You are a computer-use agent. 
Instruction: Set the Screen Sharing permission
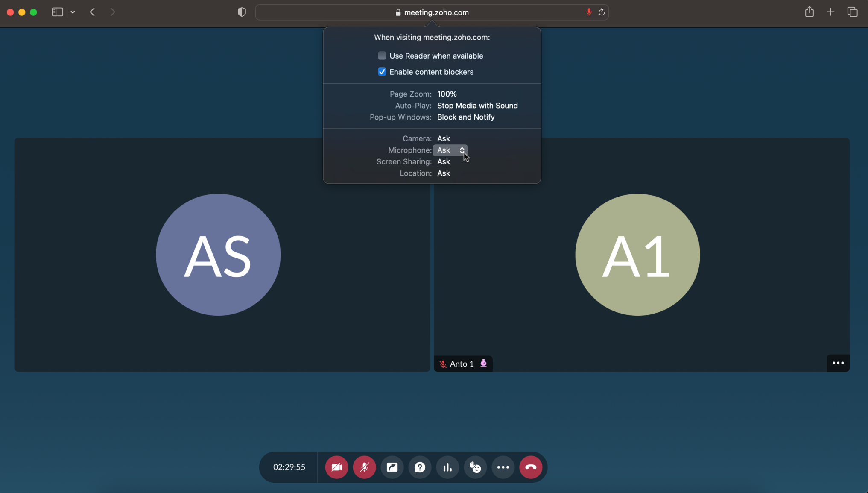(443, 161)
